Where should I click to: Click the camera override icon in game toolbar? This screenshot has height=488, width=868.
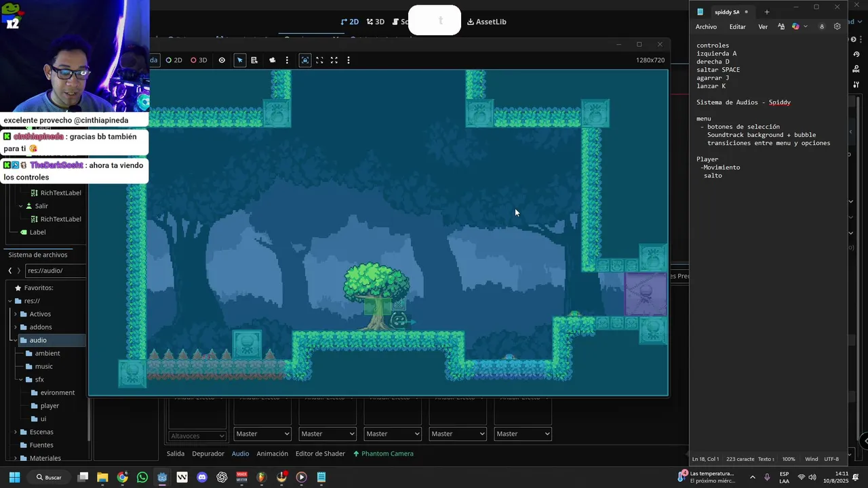point(273,60)
